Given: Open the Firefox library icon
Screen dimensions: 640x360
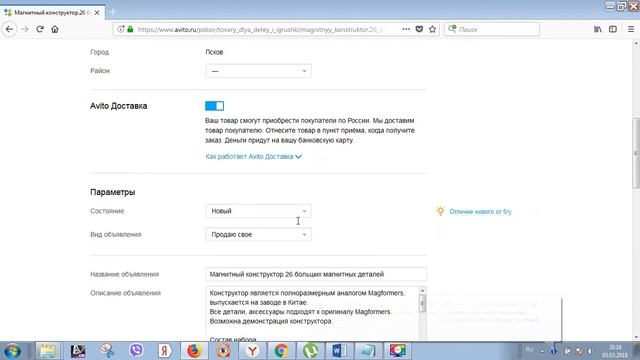Looking at the screenshot, I should pyautogui.click(x=598, y=29).
